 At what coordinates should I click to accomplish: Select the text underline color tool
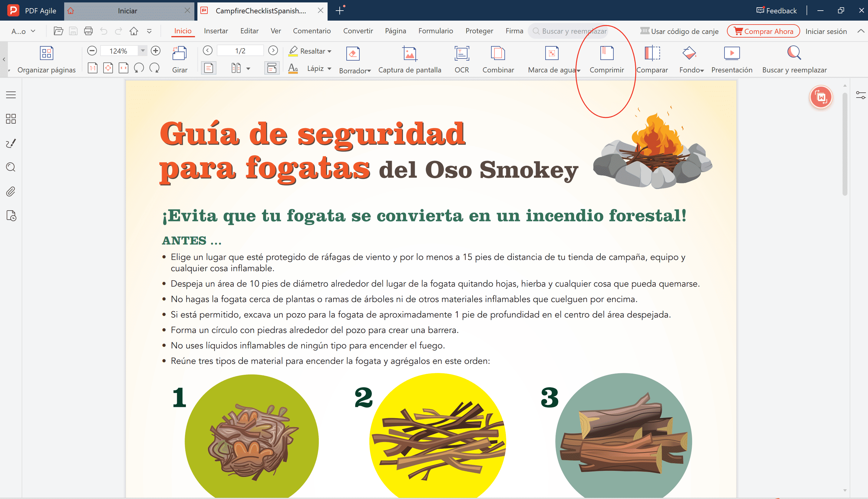[293, 68]
